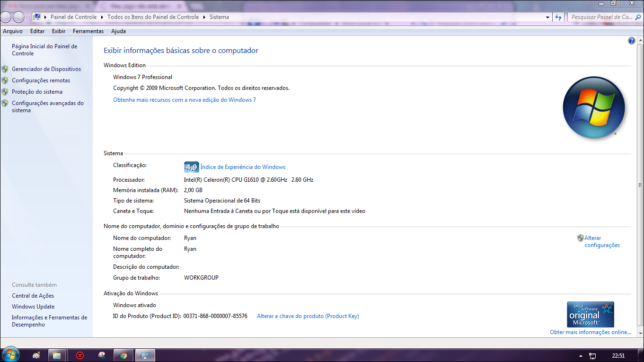This screenshot has height=362, width=644.
Task: Click Sistema Operacional de 64 Bits text
Action: click(222, 201)
